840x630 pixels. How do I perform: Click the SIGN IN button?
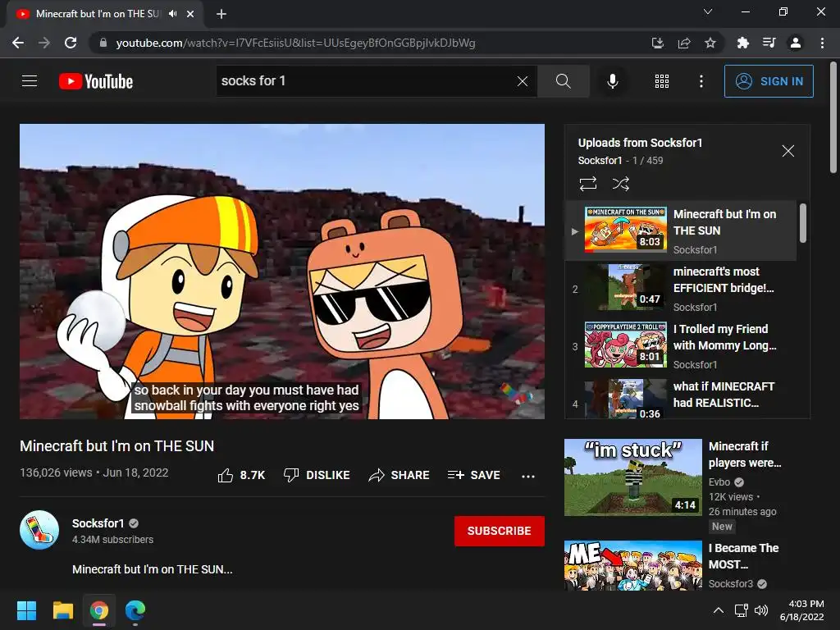pyautogui.click(x=769, y=81)
